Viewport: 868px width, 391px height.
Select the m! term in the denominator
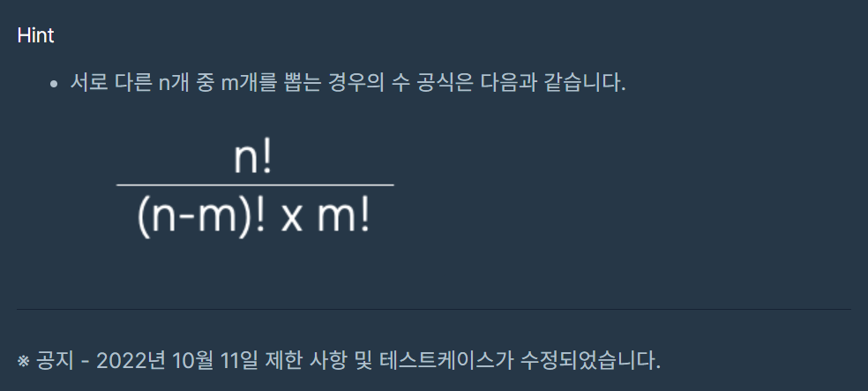(343, 219)
